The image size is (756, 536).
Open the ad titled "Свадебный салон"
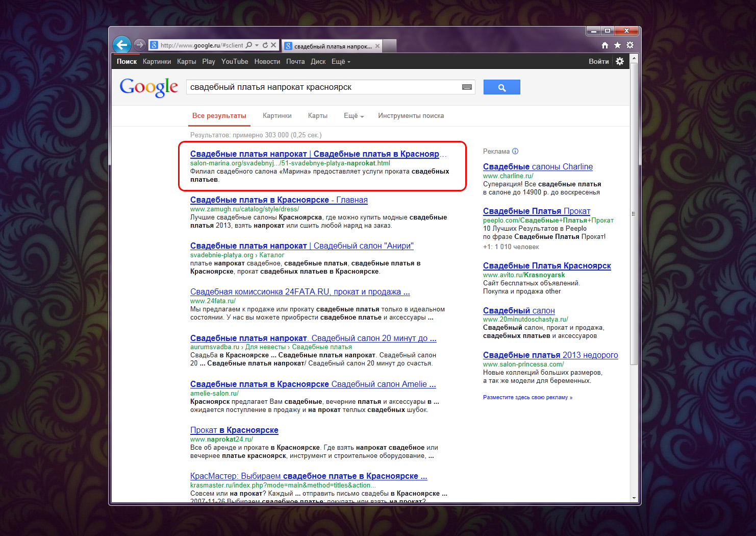click(519, 311)
